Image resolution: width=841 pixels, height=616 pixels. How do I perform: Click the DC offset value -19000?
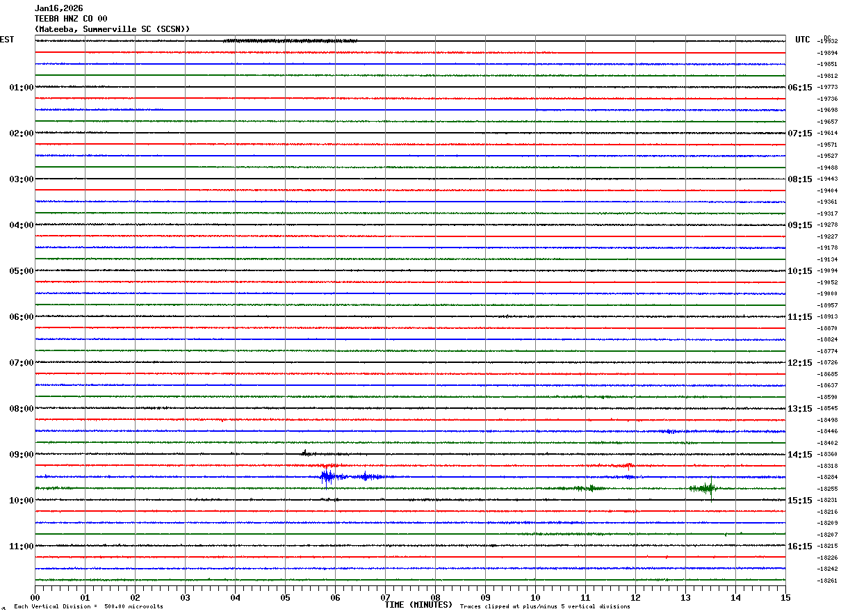click(828, 294)
